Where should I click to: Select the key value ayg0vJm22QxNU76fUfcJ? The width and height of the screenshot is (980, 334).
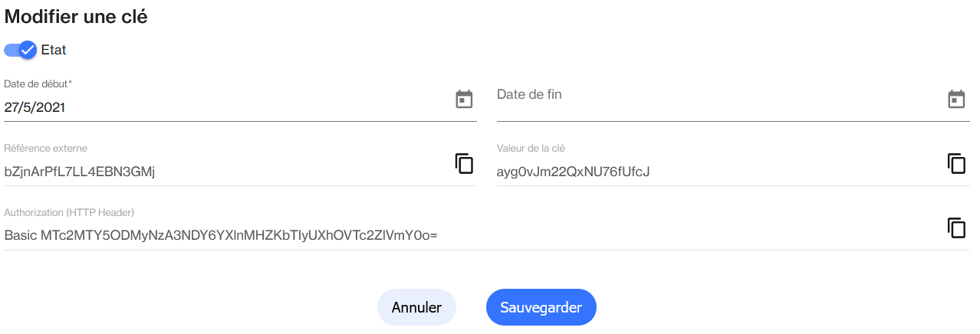(x=573, y=172)
